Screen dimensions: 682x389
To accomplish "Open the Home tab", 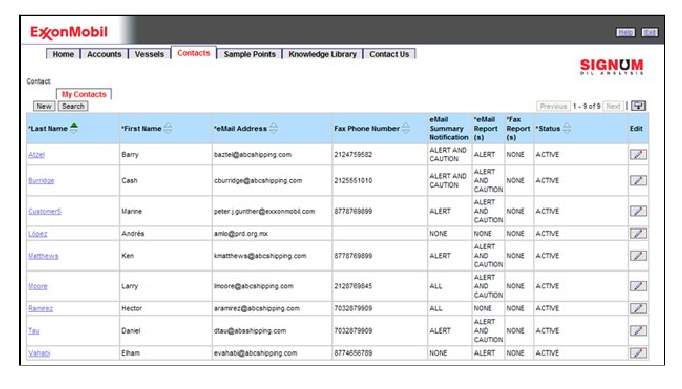I will click(63, 54).
